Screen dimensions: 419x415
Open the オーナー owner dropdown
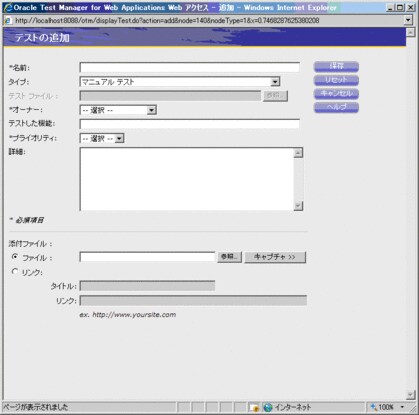point(118,110)
